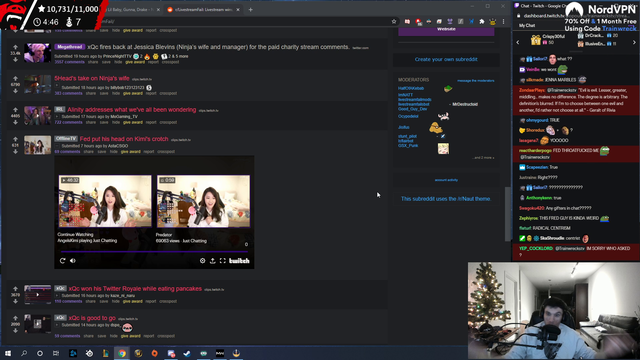
Task: Click share icon in Twitch clip player
Action: [213, 261]
